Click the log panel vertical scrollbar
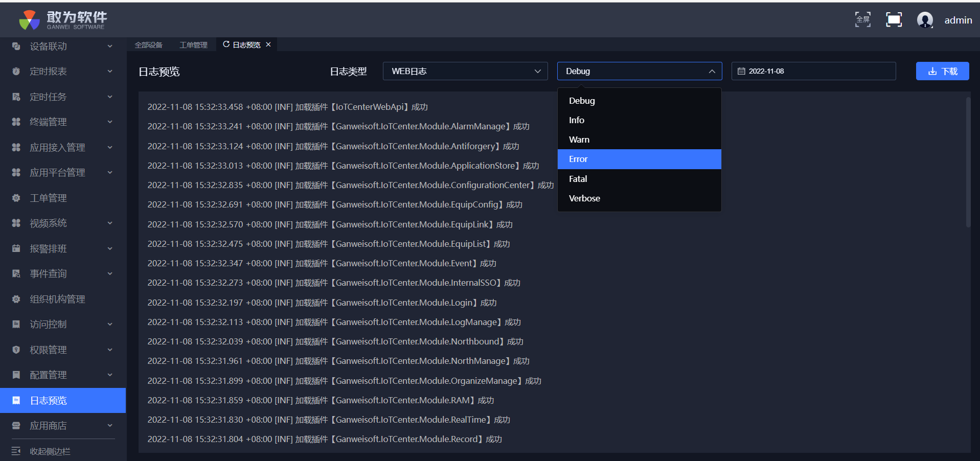The image size is (980, 461). (x=968, y=162)
